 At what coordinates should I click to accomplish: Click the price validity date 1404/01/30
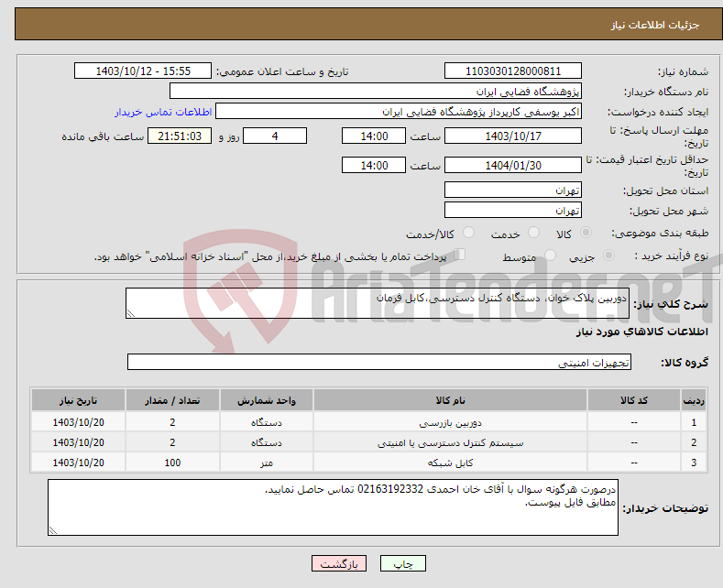513,165
